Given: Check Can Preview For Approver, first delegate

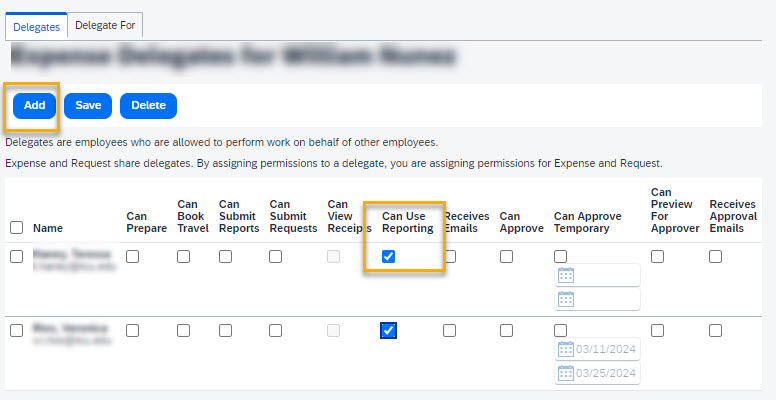Looking at the screenshot, I should pyautogui.click(x=657, y=257).
